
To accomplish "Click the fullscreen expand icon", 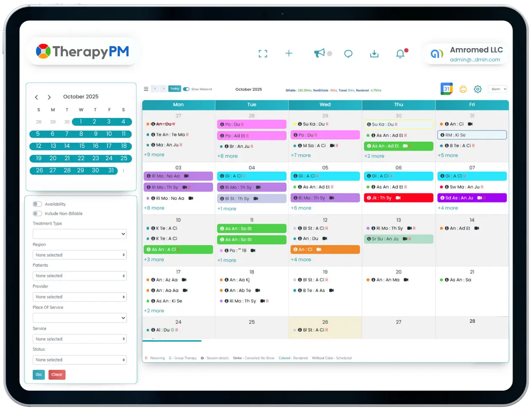I will tap(263, 54).
